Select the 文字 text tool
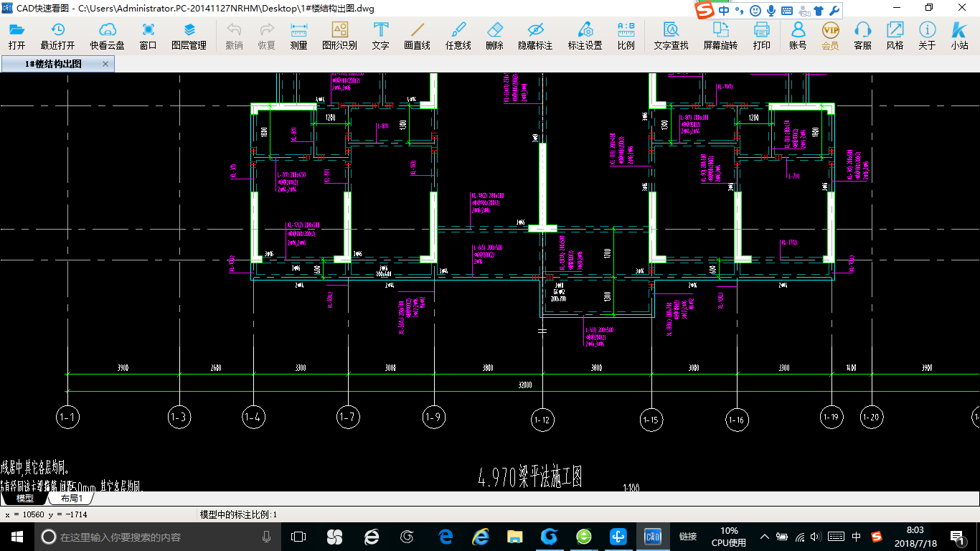Viewport: 980px width, 551px height. [380, 35]
